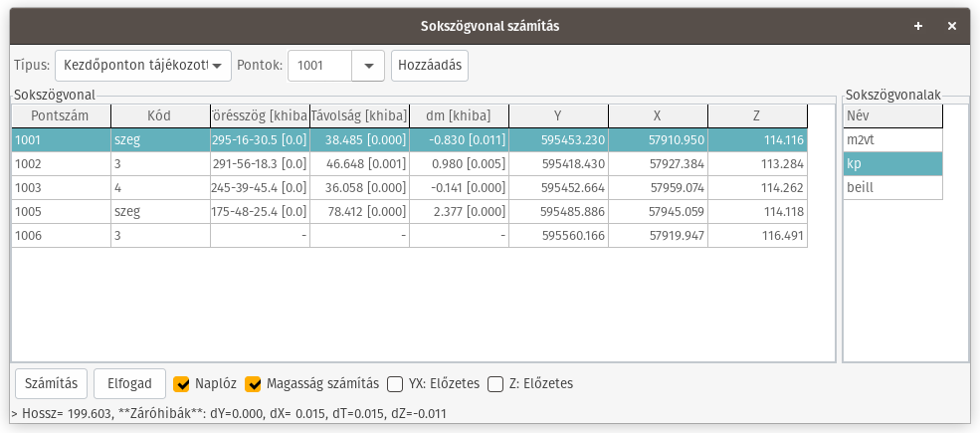This screenshot has width=980, height=433.
Task: Toggle the Magasság számítás checkbox
Action: 253,383
